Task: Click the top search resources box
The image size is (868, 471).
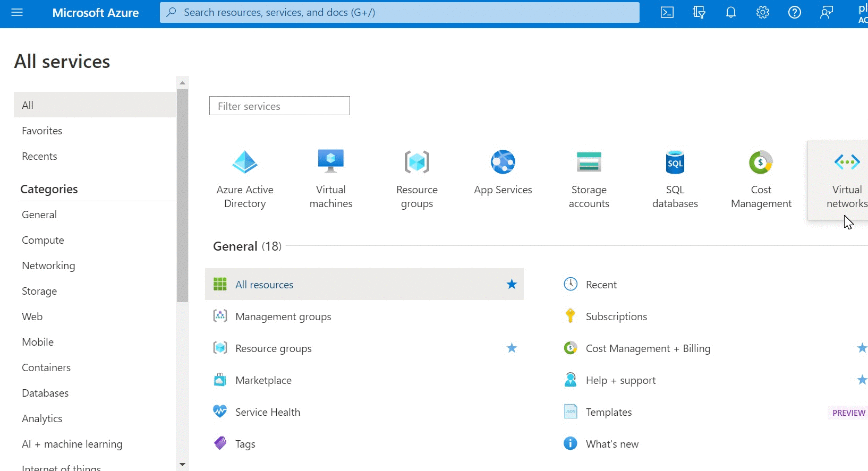Action: click(399, 12)
